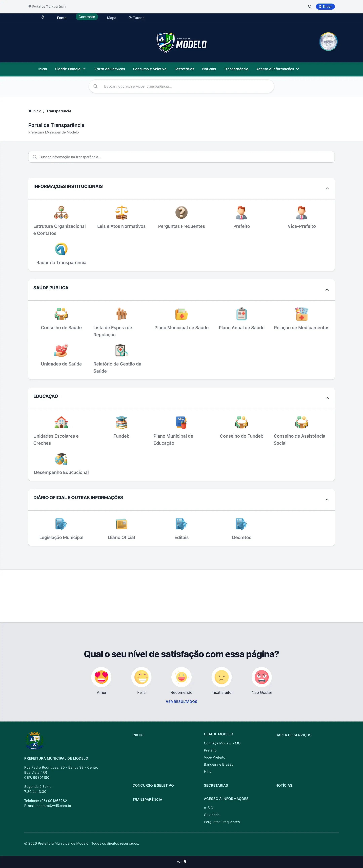Image resolution: width=363 pixels, height=868 pixels.
Task: Open the Desempenho Educacional globe icon
Action: pos(61,459)
